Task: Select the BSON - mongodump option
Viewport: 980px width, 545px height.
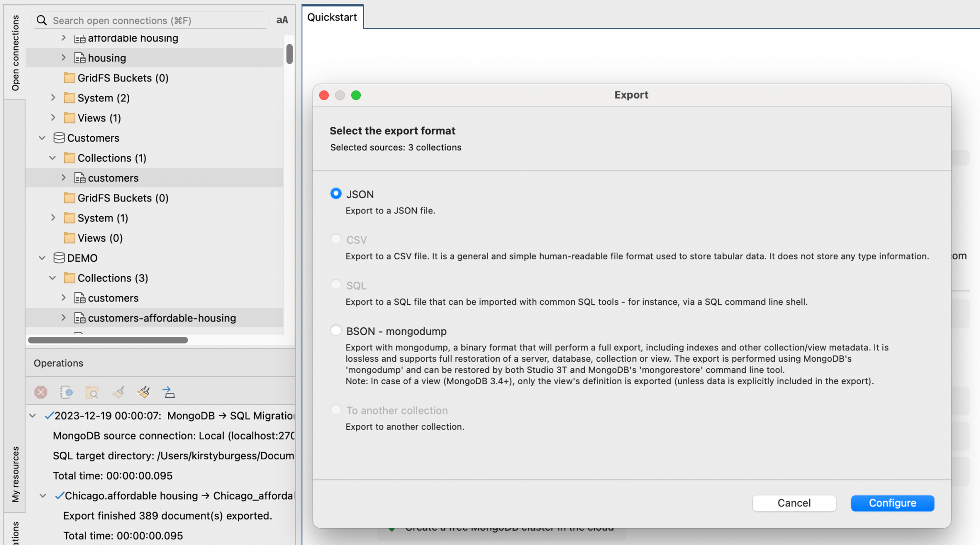Action: point(336,331)
